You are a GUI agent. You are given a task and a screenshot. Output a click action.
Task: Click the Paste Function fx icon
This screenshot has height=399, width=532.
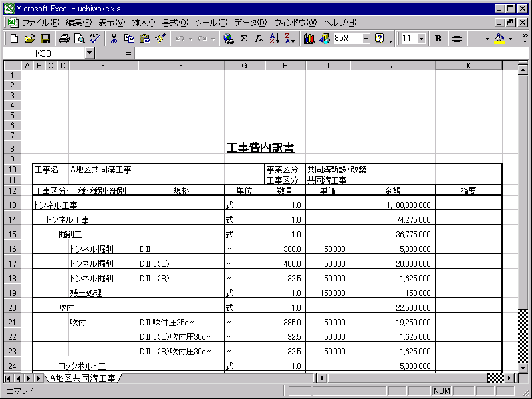(259, 39)
